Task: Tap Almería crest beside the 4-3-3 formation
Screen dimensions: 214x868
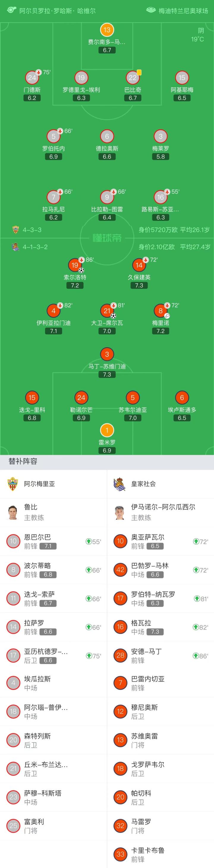Action: (15, 230)
